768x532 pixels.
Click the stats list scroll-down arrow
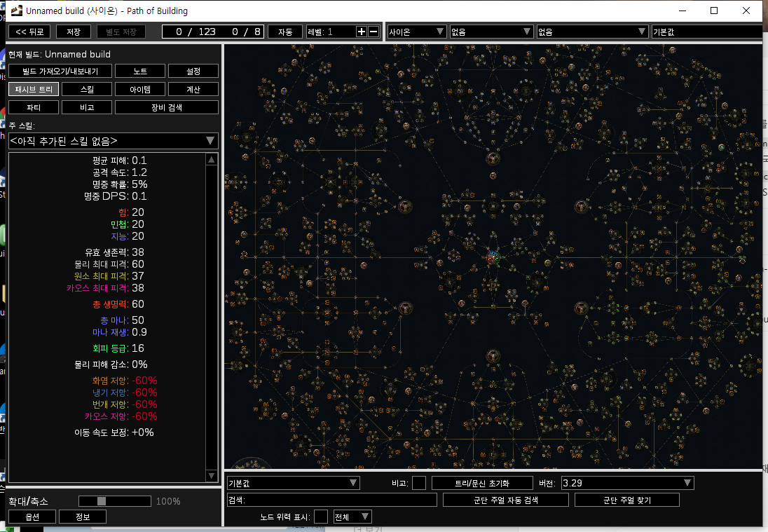pos(212,476)
